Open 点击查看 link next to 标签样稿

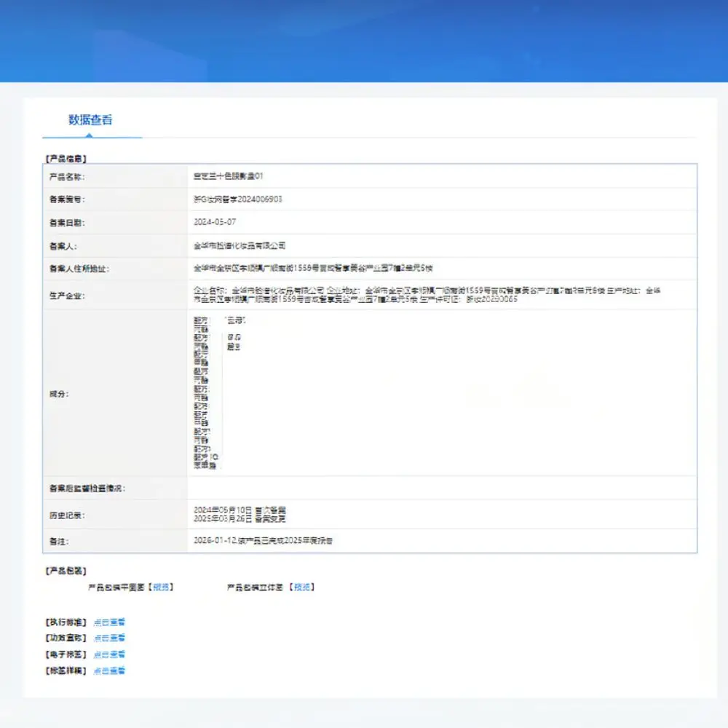tap(109, 670)
